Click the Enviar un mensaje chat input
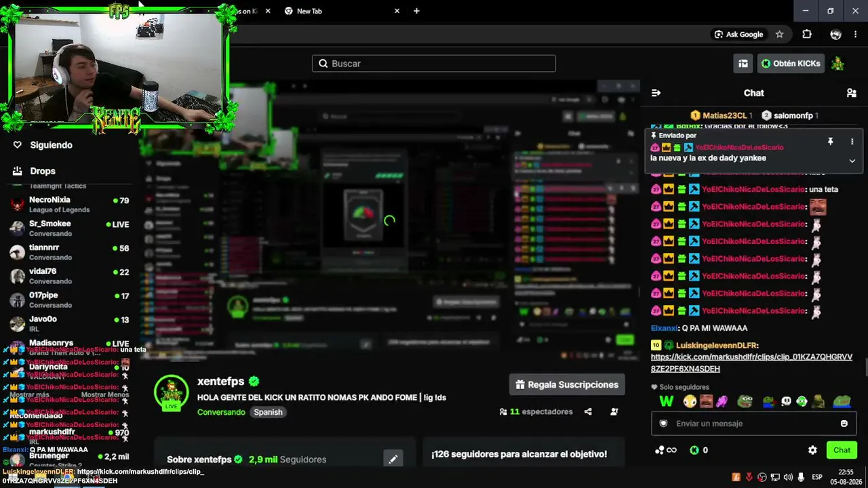Viewport: 868px width, 488px height. pyautogui.click(x=753, y=424)
